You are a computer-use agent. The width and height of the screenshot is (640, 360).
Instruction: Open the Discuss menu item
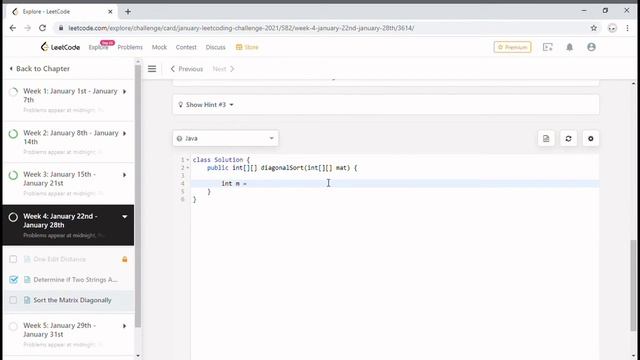[x=216, y=47]
